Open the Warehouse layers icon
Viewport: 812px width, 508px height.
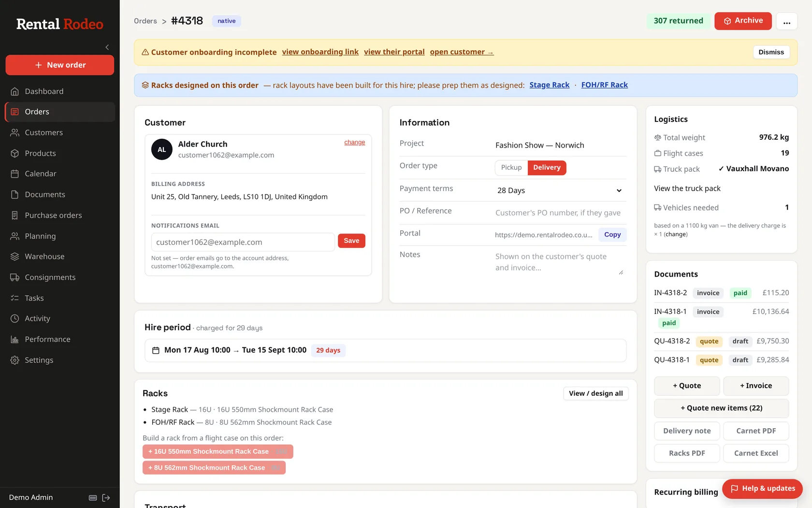coord(15,256)
